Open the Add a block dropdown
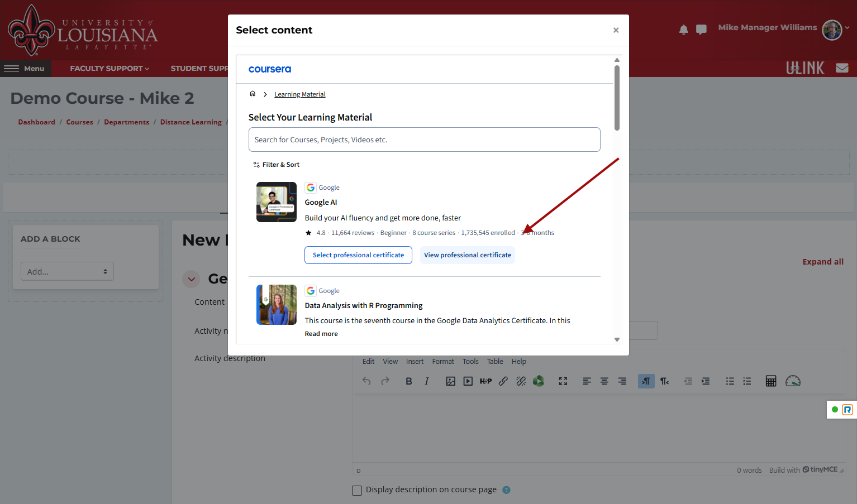The height and width of the screenshot is (504, 857). [x=67, y=271]
